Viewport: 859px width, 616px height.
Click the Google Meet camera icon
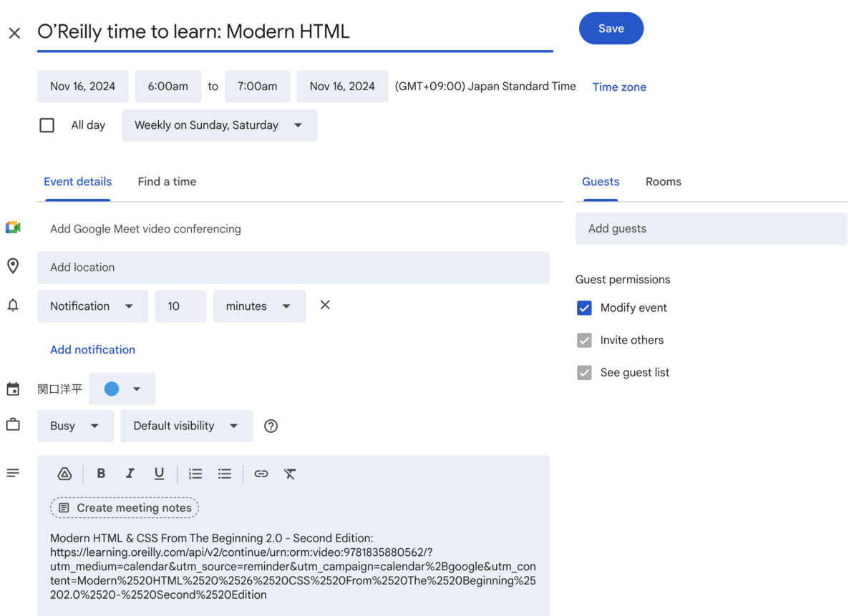13,228
